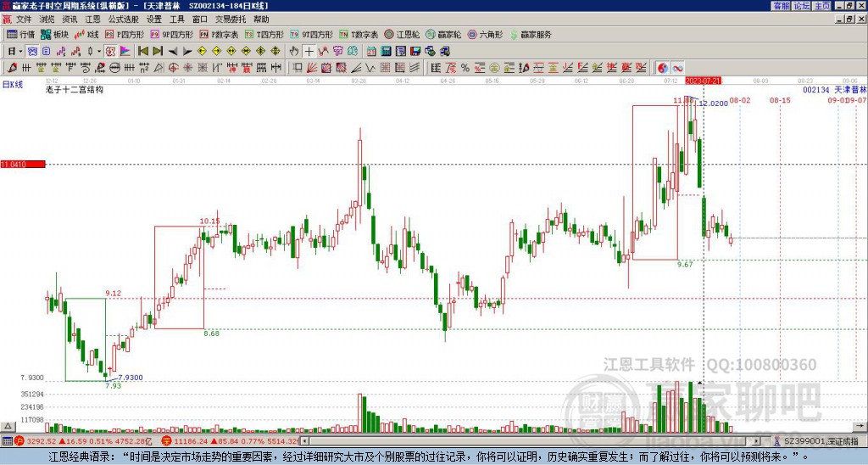Click the colored flag icon
This screenshot has height=465, width=868.
pyautogui.click(x=125, y=51)
